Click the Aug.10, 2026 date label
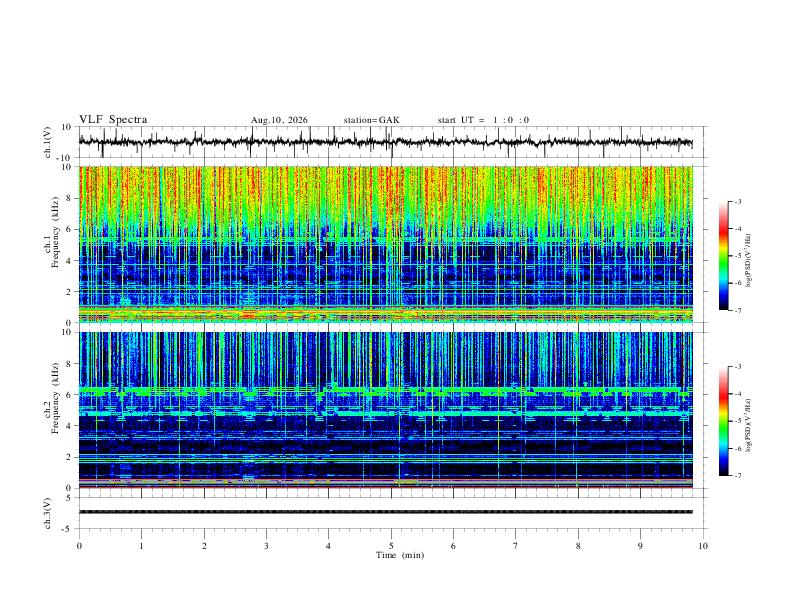The width and height of the screenshot is (792, 612). coord(279,120)
